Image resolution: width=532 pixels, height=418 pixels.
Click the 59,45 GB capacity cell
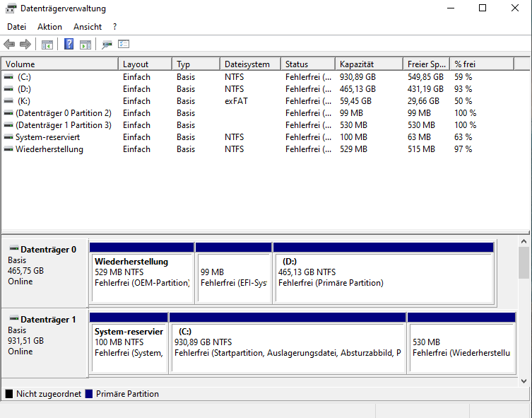[x=355, y=101]
